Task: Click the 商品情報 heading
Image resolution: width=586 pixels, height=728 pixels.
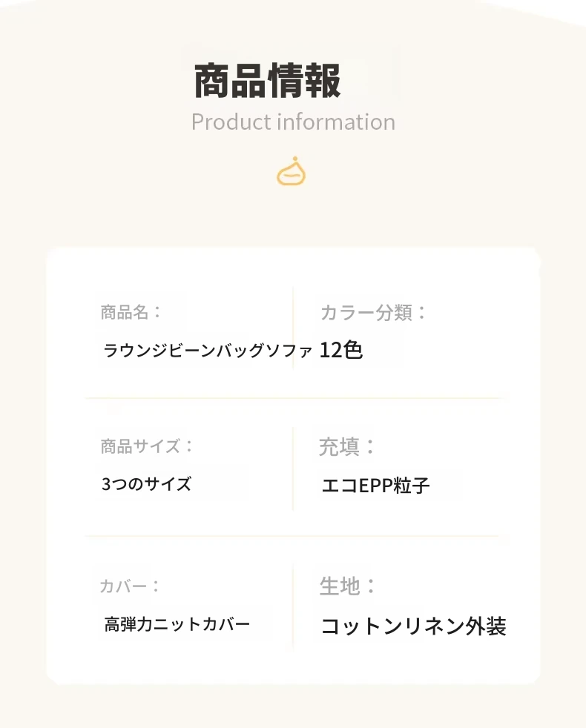Action: pos(267,82)
